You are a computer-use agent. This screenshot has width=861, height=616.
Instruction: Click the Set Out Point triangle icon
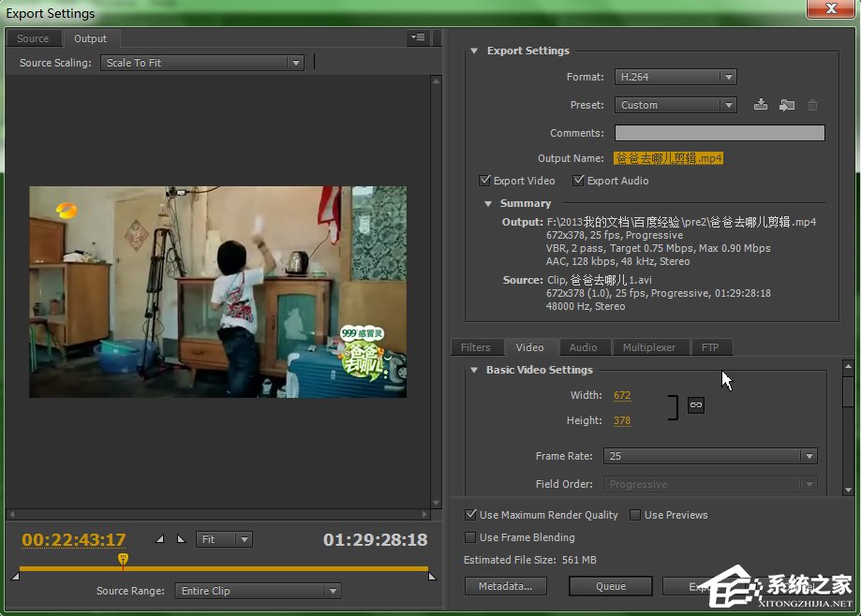(x=181, y=539)
